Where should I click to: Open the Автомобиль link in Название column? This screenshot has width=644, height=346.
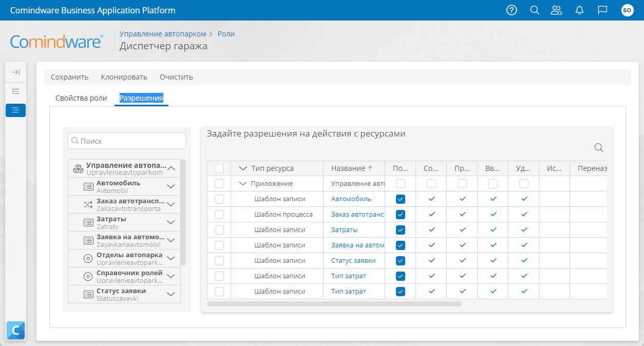pos(351,199)
